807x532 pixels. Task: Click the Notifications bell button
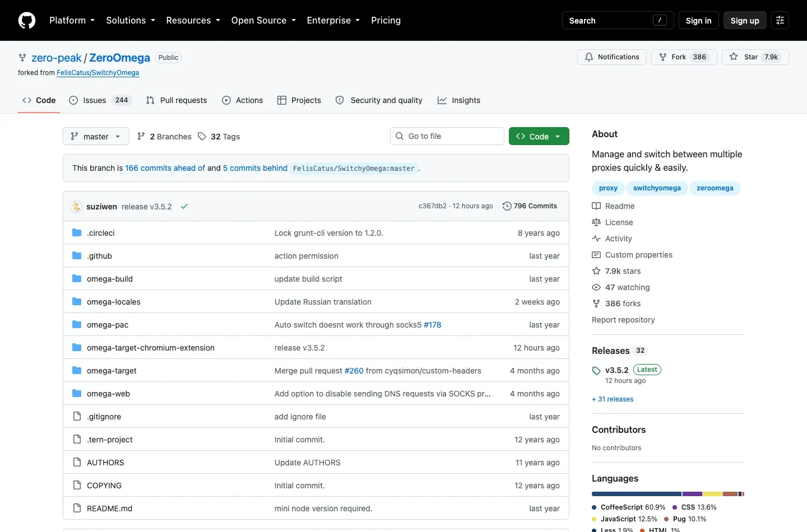pyautogui.click(x=612, y=57)
